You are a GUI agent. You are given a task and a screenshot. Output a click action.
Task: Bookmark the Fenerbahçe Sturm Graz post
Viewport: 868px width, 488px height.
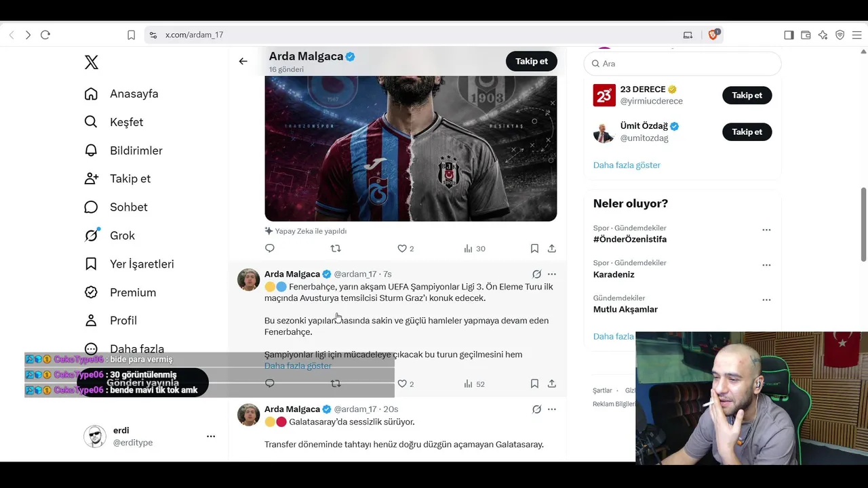(534, 384)
